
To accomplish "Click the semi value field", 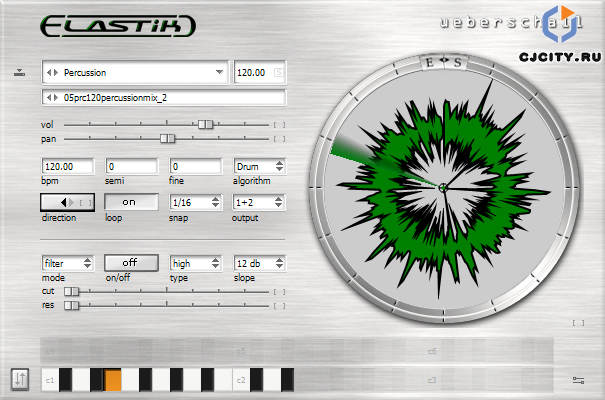I will pyautogui.click(x=132, y=167).
